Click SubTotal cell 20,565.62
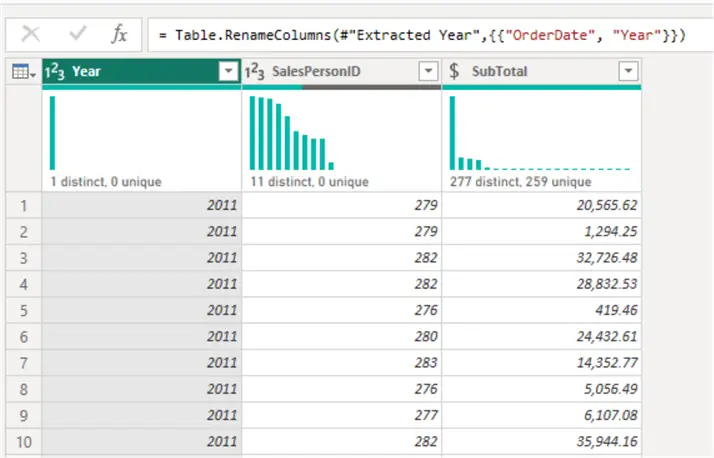 click(x=541, y=205)
